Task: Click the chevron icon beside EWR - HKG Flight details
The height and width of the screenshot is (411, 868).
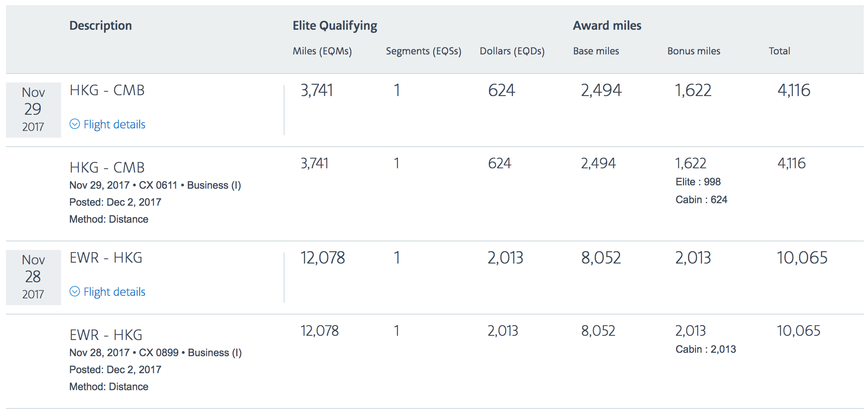Action: (75, 292)
